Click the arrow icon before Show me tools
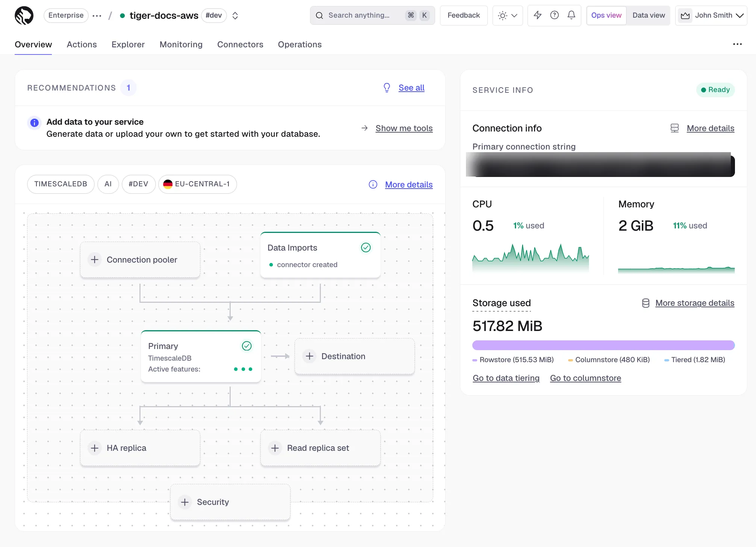Viewport: 756px width, 547px height. 364,128
